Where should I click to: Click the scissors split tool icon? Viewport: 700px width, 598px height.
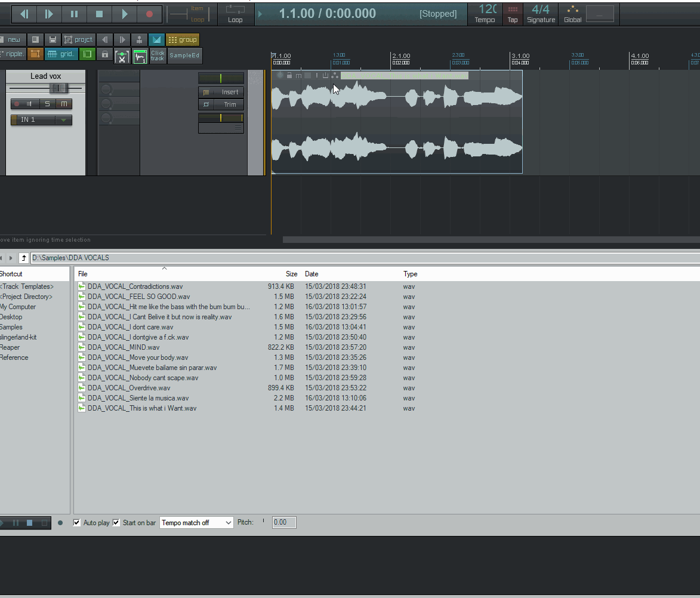[x=122, y=56]
